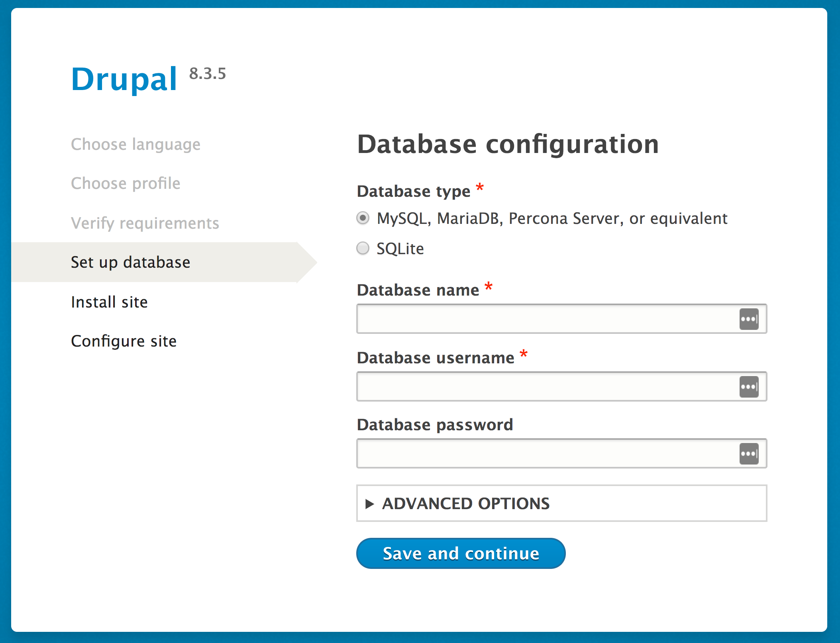This screenshot has height=643, width=840.
Task: Click the Choose profile step
Action: [x=126, y=183]
